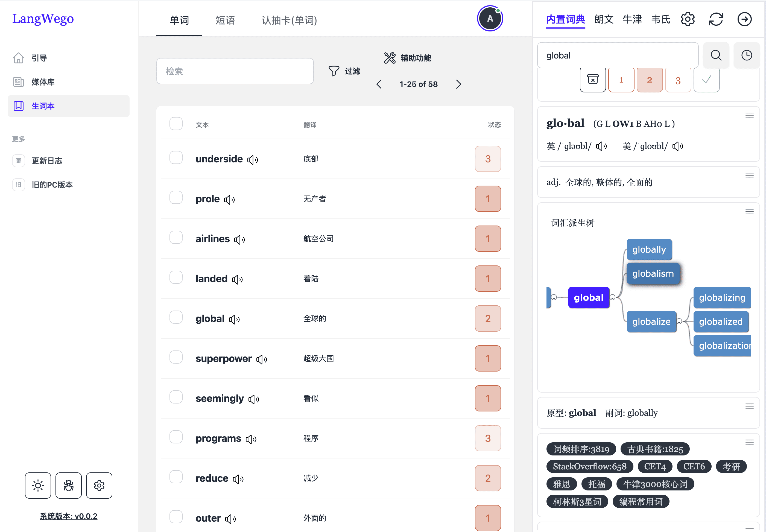This screenshot has height=532, width=766.
Task: Play pronunciation audio for prole
Action: pyautogui.click(x=229, y=200)
